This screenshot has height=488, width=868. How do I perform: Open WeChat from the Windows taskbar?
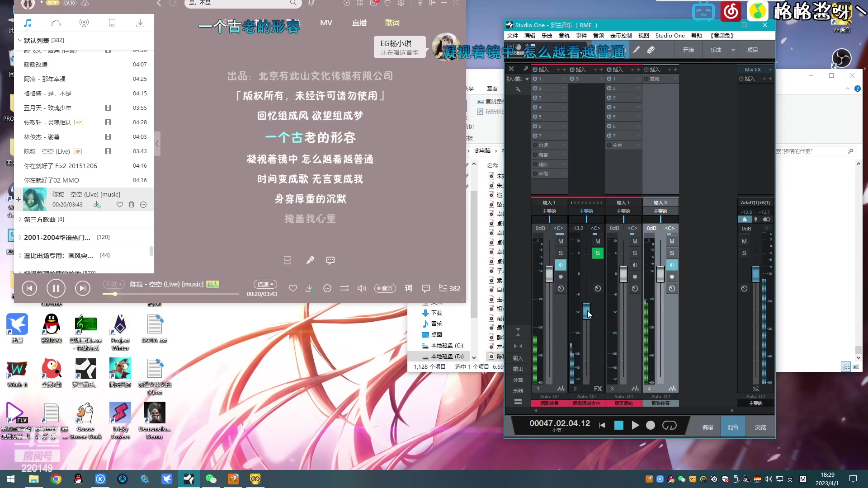[211, 479]
